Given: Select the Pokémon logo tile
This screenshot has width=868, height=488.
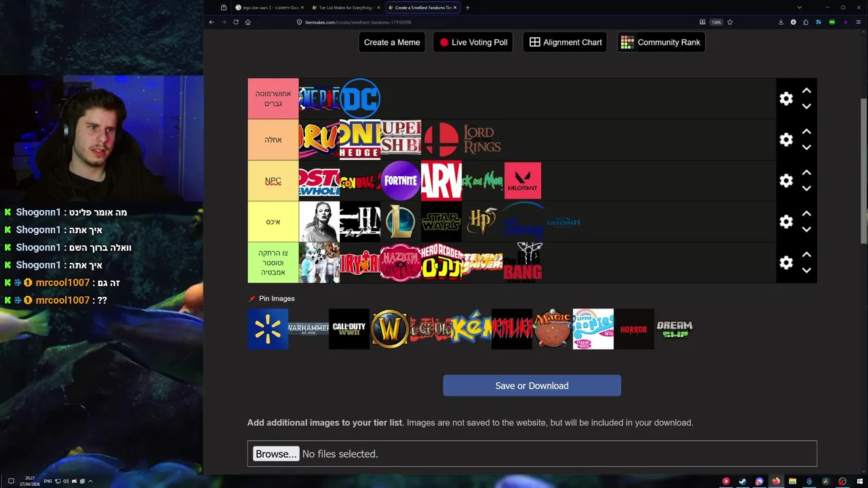Looking at the screenshot, I should pyautogui.click(x=471, y=329).
